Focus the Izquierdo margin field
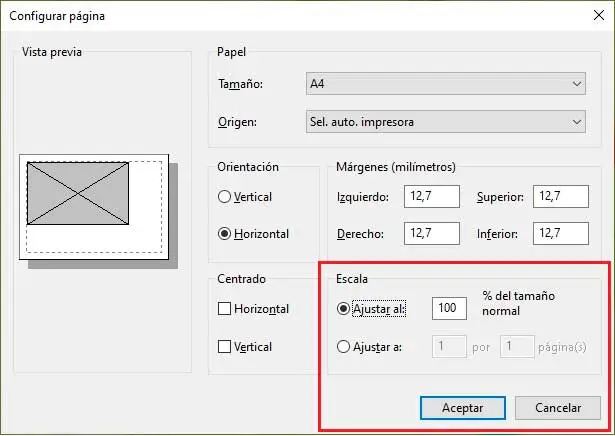This screenshot has height=436, width=615. pyautogui.click(x=432, y=196)
